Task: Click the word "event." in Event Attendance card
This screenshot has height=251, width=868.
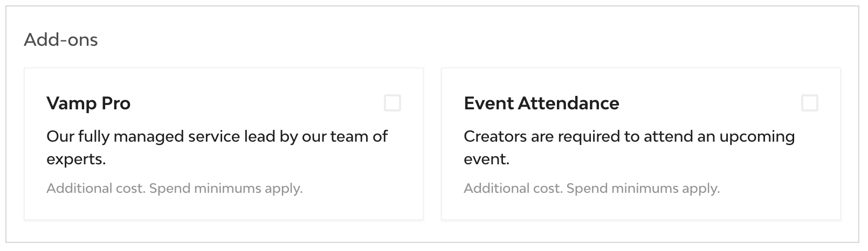Action: [x=486, y=159]
